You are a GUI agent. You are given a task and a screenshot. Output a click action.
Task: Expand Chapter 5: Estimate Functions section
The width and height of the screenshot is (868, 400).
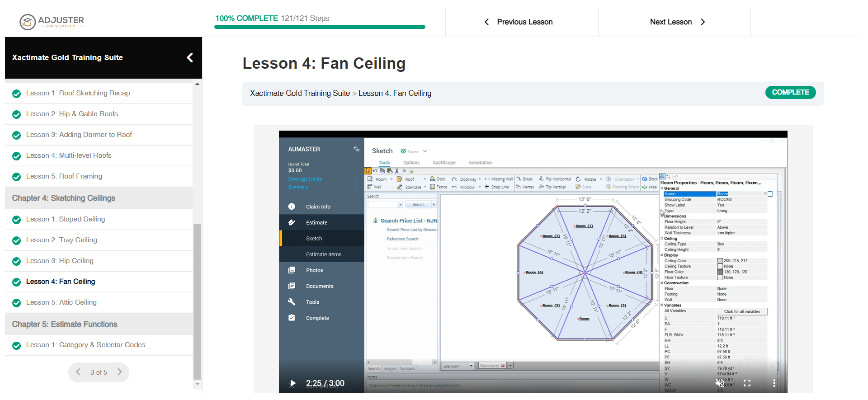click(x=65, y=324)
